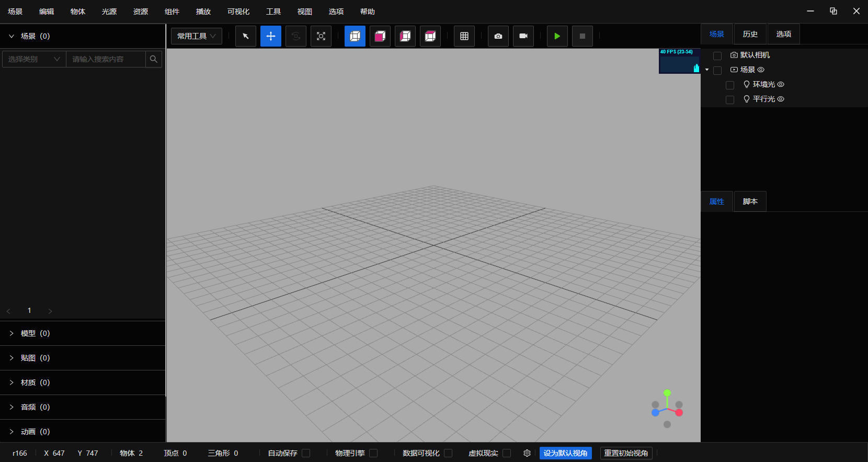This screenshot has height=462, width=868.
Task: Click the scale tool icon
Action: coord(321,36)
